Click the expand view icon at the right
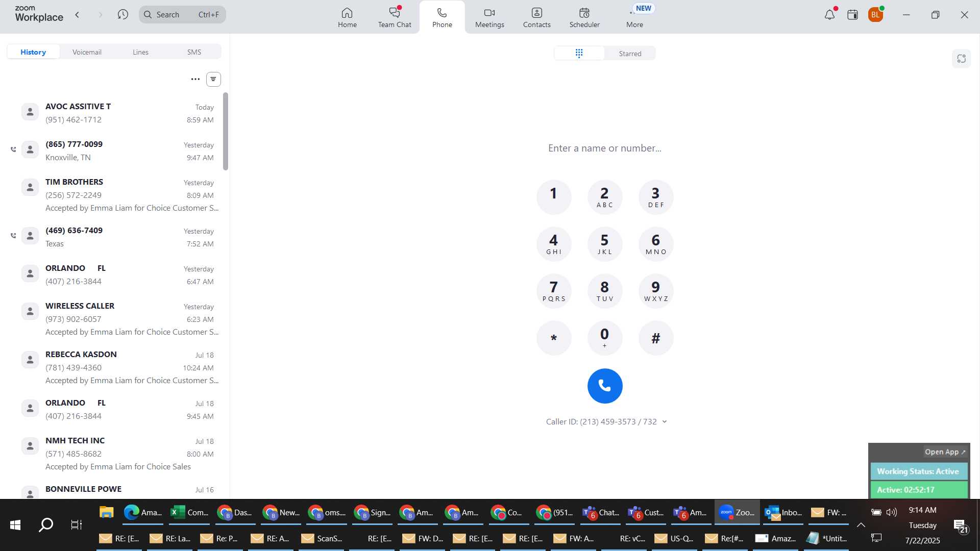Viewport: 980px width, 551px height. coord(962,59)
